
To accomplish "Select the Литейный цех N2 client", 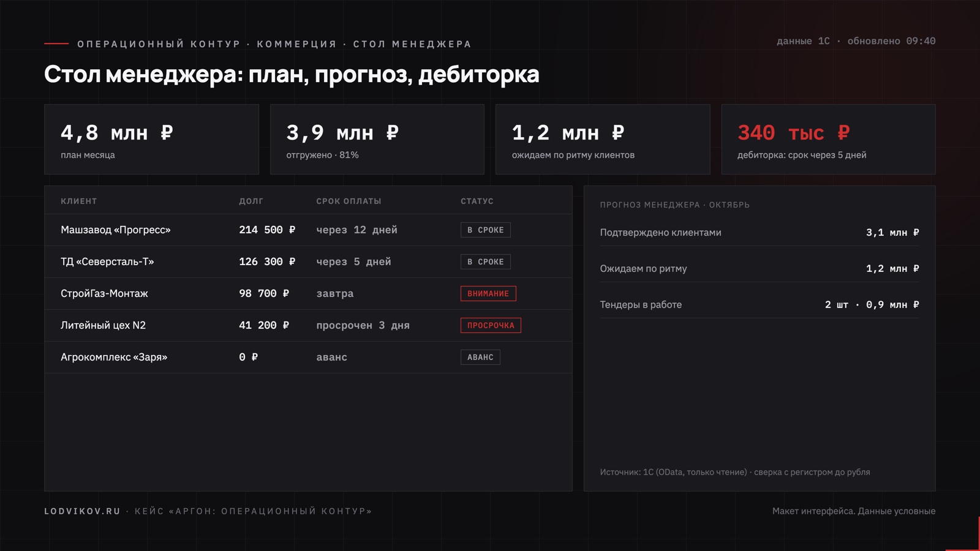I will [103, 325].
